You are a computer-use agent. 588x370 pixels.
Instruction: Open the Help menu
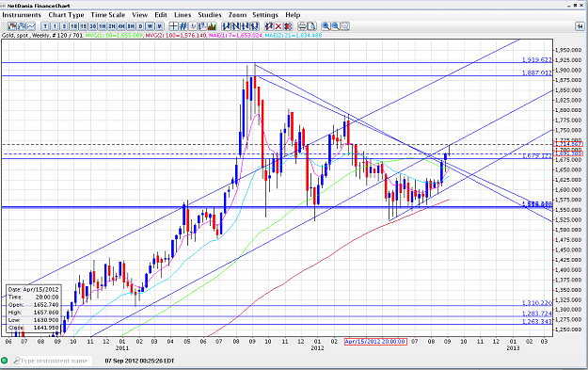tap(293, 15)
